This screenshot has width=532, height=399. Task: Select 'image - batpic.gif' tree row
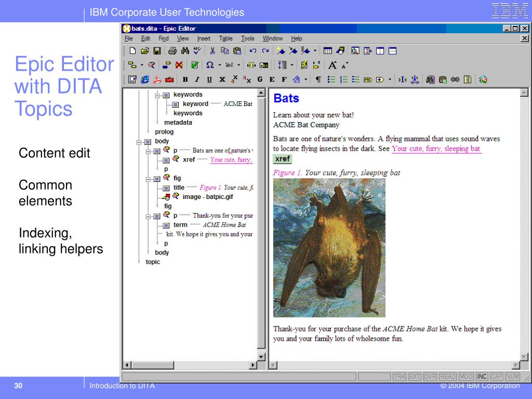click(x=208, y=197)
